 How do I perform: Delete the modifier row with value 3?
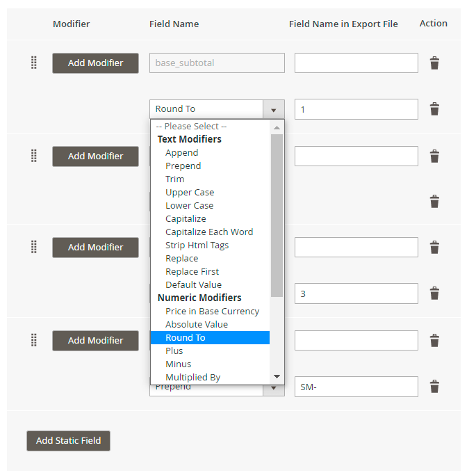point(434,293)
